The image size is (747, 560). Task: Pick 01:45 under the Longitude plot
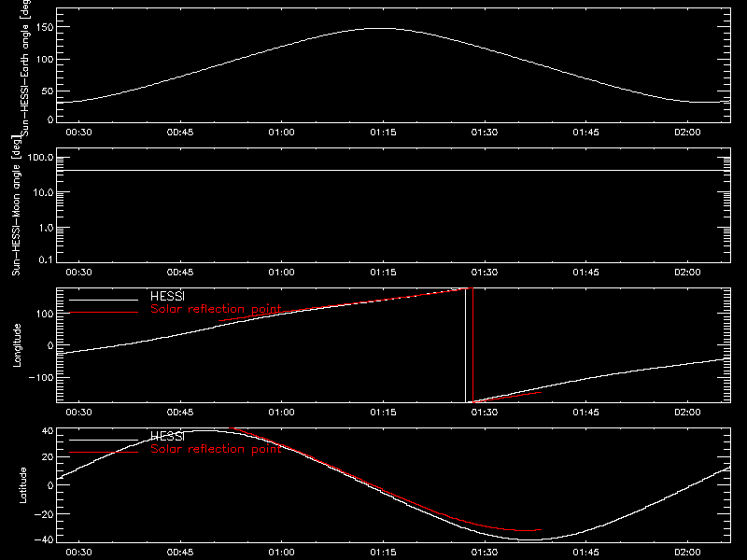coord(586,413)
